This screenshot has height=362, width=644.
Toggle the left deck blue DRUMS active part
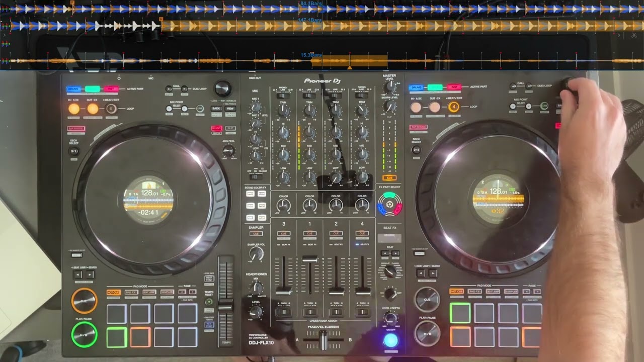click(74, 89)
